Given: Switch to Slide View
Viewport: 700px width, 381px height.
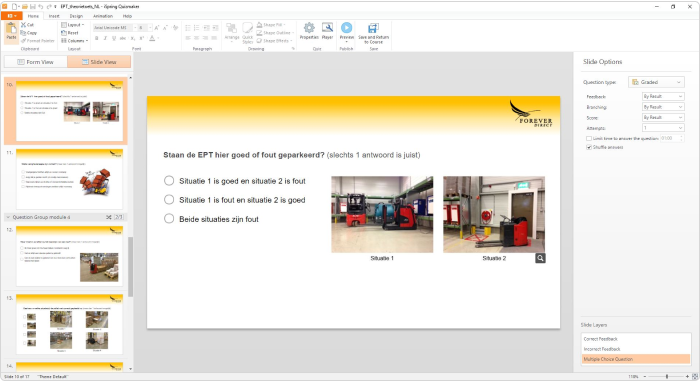Looking at the screenshot, I should coord(99,62).
